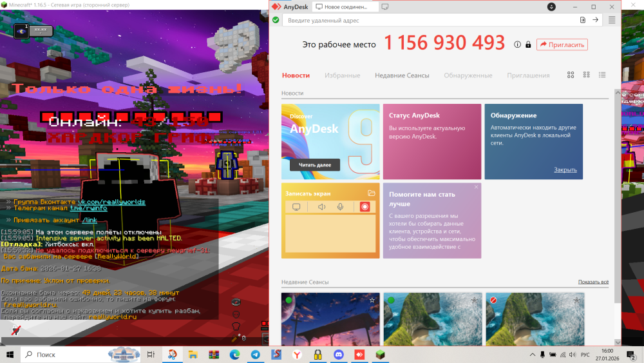644x363 pixels.
Task: Click green online dot on first session
Action: (289, 300)
